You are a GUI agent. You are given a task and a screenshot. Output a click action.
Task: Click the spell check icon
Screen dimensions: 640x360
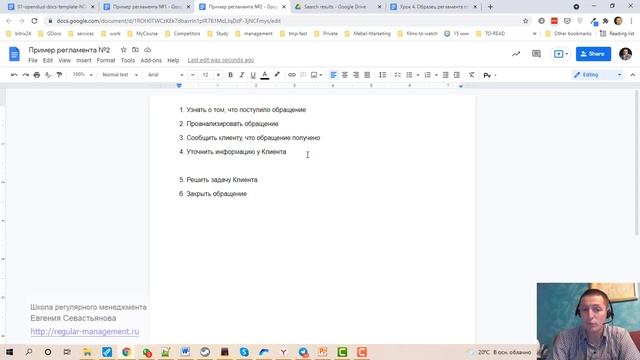point(48,75)
